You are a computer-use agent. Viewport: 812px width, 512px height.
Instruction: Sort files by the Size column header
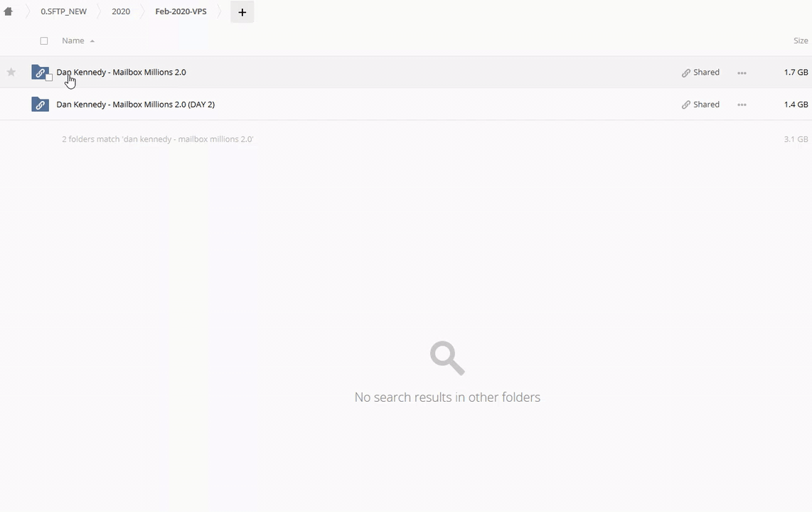coord(801,41)
